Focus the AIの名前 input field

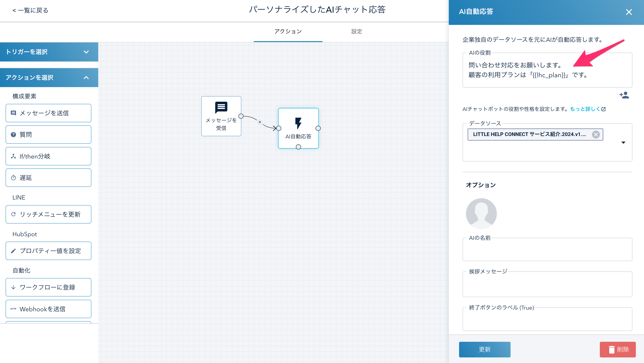point(547,250)
